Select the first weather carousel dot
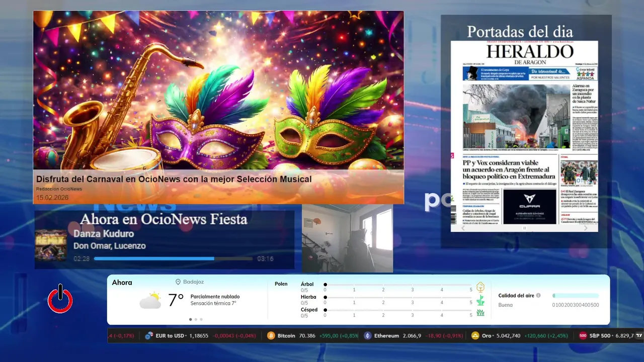The height and width of the screenshot is (362, 644). (190, 319)
